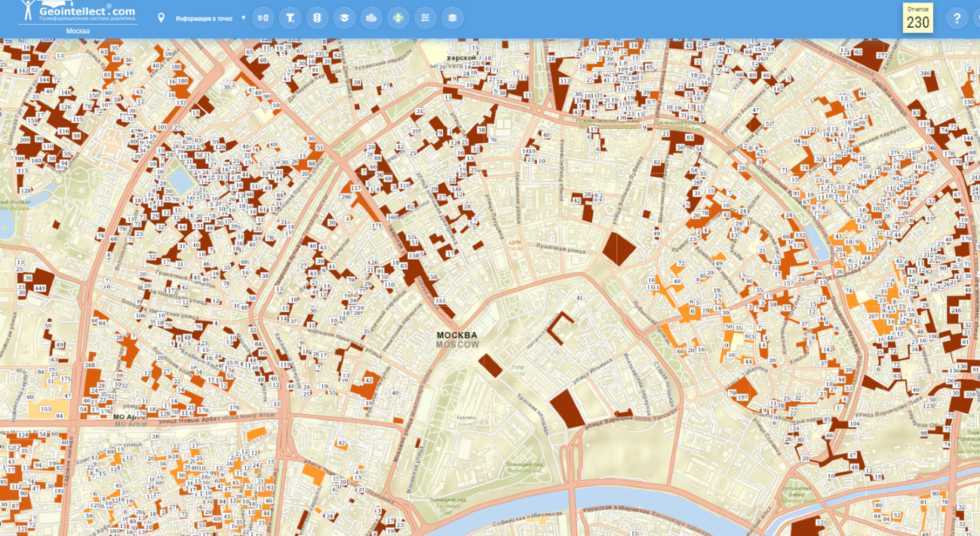Select the green medical cross icon

coord(398,18)
